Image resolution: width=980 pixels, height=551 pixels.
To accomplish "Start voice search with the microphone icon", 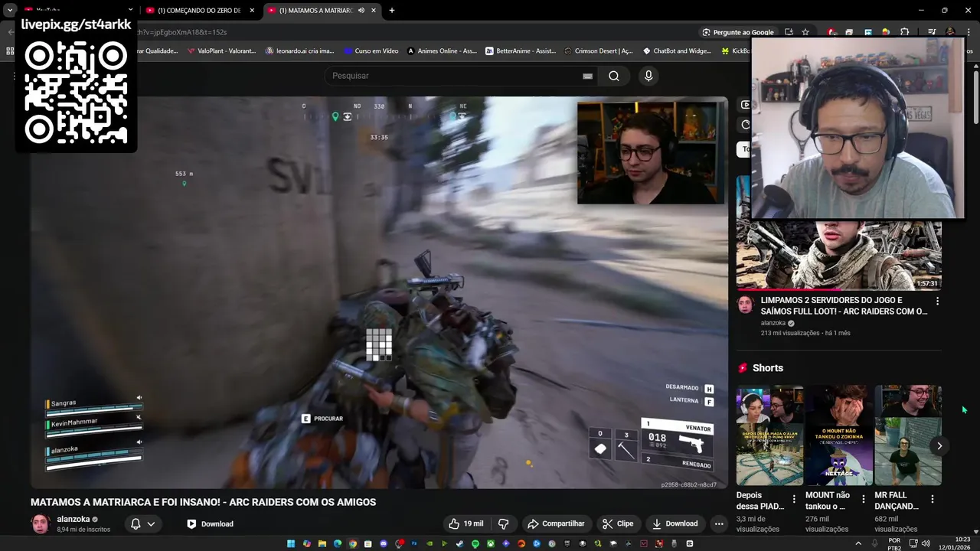I will coord(648,76).
